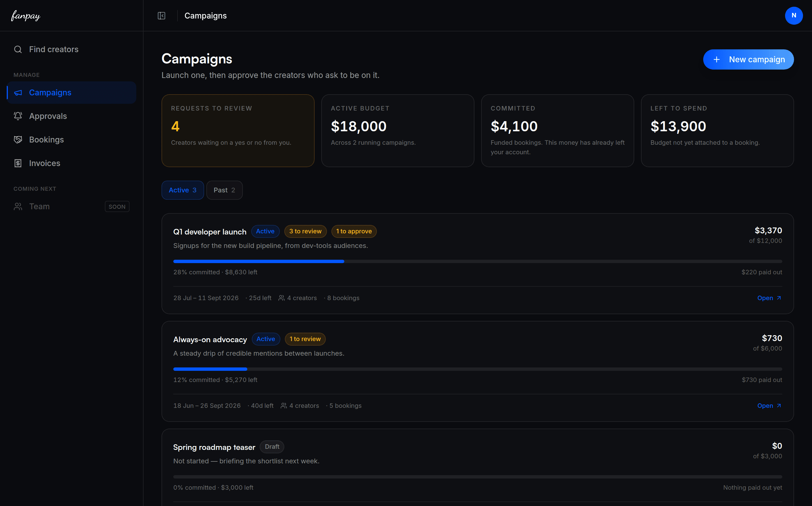Switch to the Active 3 tab
Image resolution: width=812 pixels, height=506 pixels.
coord(183,190)
